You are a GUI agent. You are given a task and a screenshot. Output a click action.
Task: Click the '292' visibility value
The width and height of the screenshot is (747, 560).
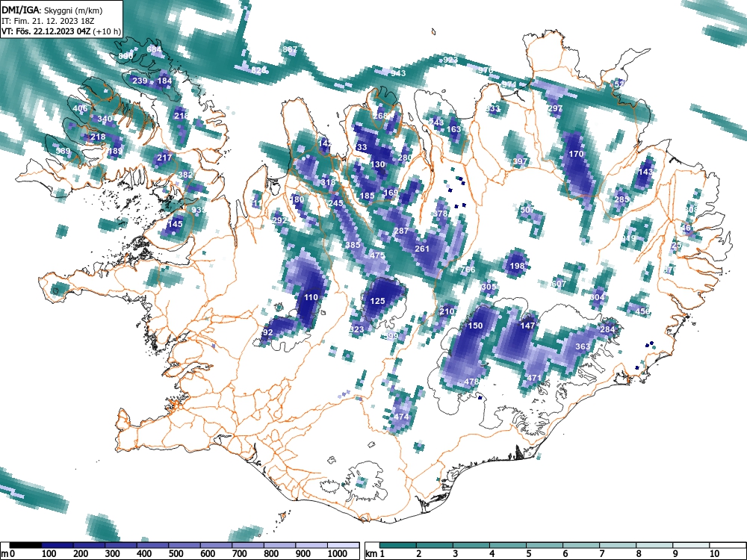tap(279, 220)
